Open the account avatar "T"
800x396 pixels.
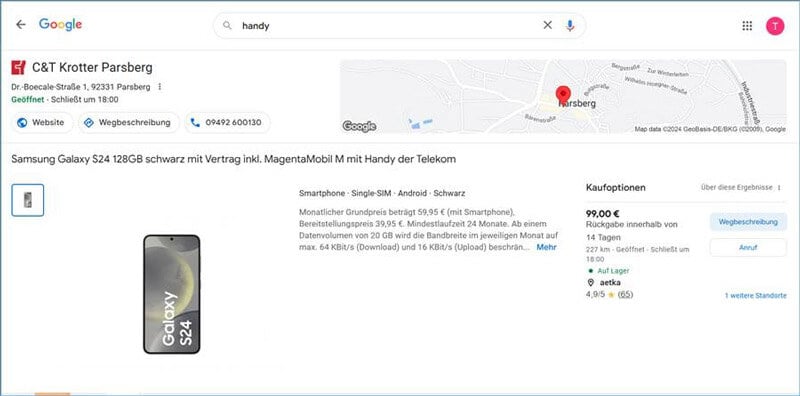[775, 26]
